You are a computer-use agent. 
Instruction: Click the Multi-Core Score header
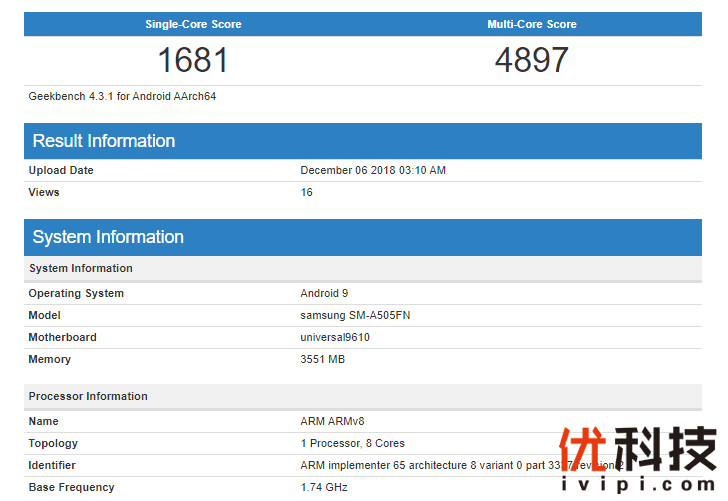pyautogui.click(x=531, y=24)
